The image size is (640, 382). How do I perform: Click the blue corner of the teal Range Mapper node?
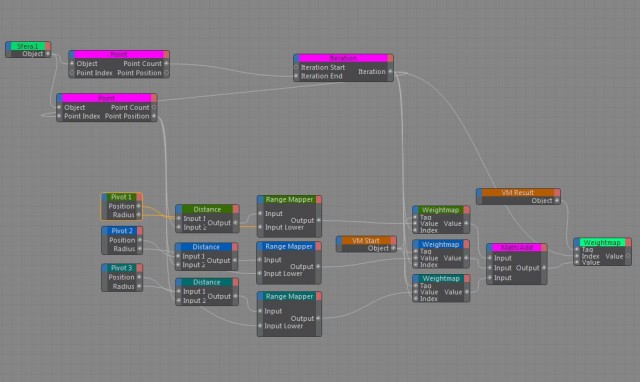tap(260, 296)
